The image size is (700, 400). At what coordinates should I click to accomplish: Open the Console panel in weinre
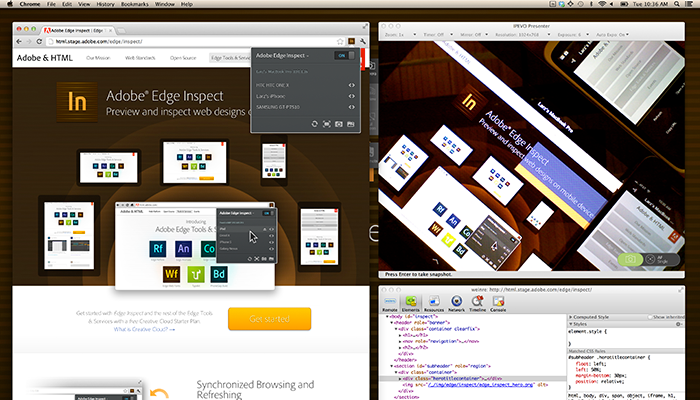tap(498, 304)
